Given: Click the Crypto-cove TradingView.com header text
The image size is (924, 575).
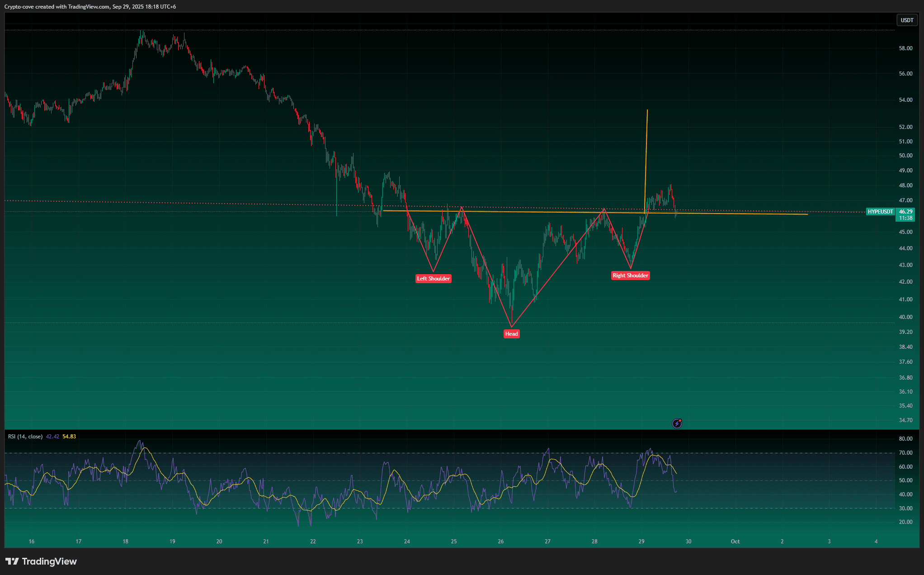Looking at the screenshot, I should [x=90, y=7].
